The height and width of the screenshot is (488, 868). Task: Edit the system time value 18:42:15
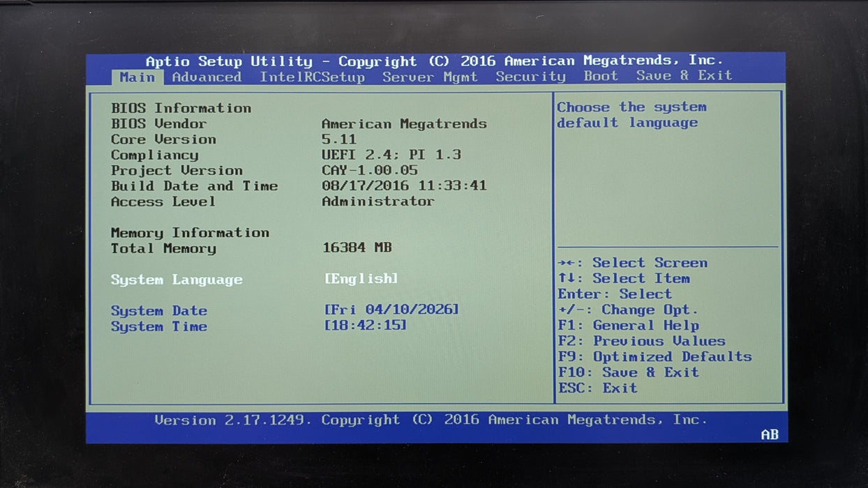tap(365, 325)
